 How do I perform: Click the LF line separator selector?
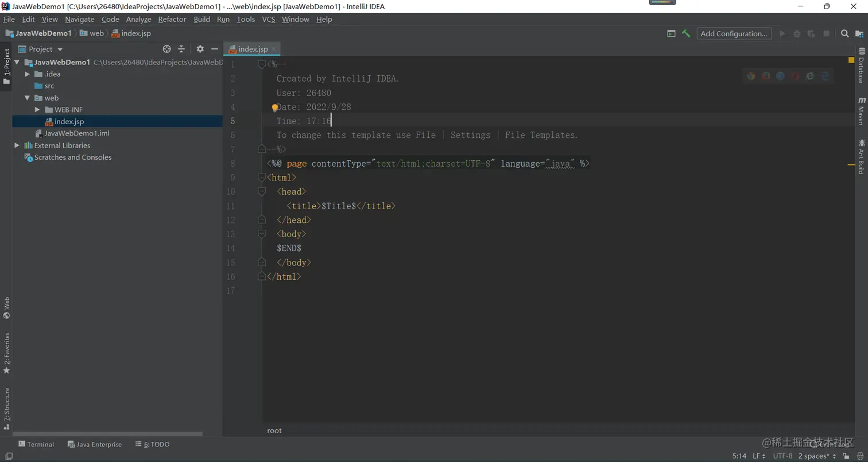pos(759,456)
